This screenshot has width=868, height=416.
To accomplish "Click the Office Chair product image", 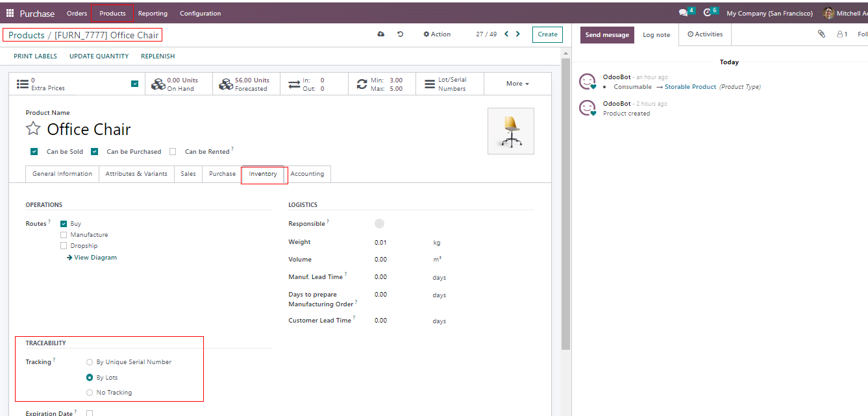I will click(511, 131).
